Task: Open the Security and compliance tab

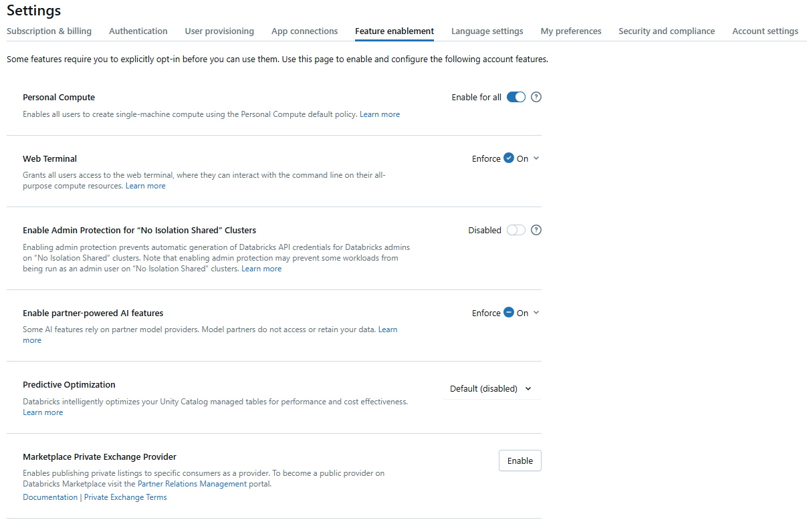Action: pos(666,31)
